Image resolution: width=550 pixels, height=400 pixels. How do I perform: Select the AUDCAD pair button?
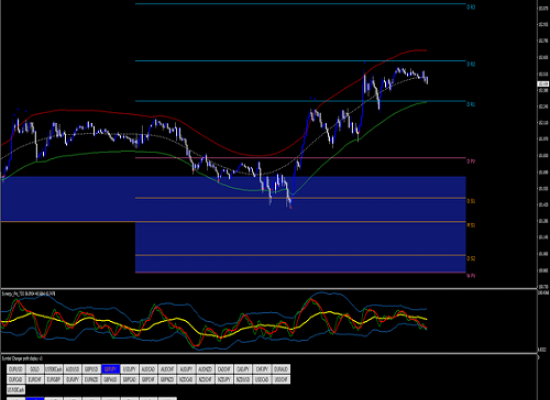click(x=148, y=369)
